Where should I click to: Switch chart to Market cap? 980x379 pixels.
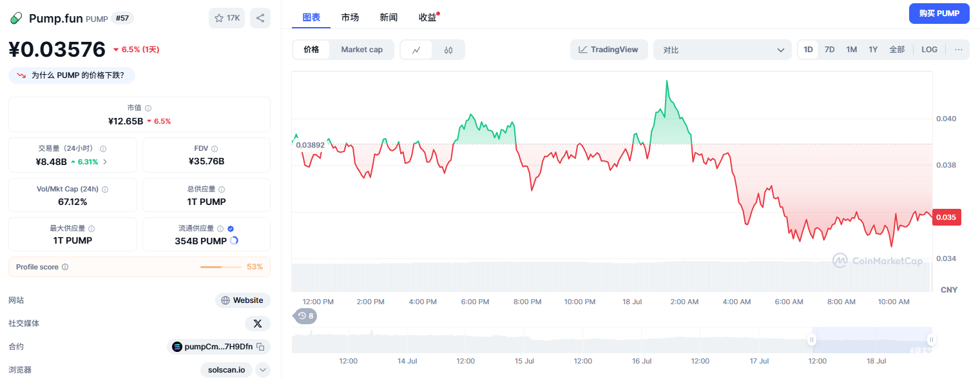tap(362, 50)
